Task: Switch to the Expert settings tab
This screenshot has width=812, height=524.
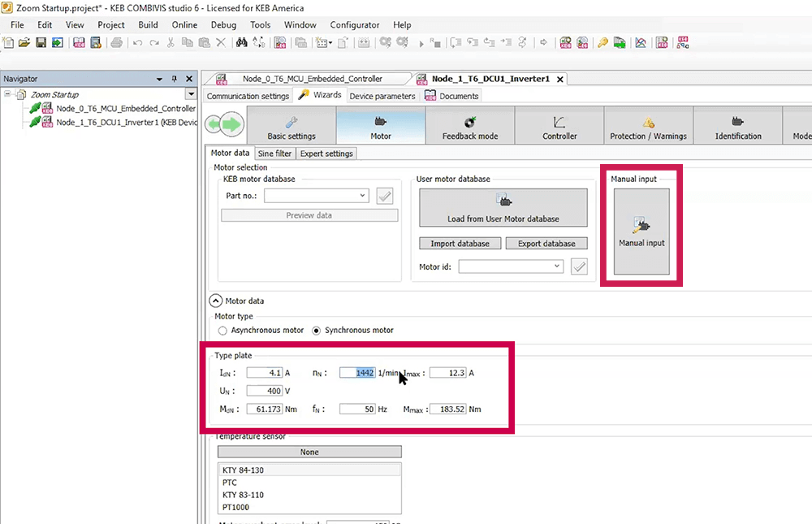Action: (326, 154)
